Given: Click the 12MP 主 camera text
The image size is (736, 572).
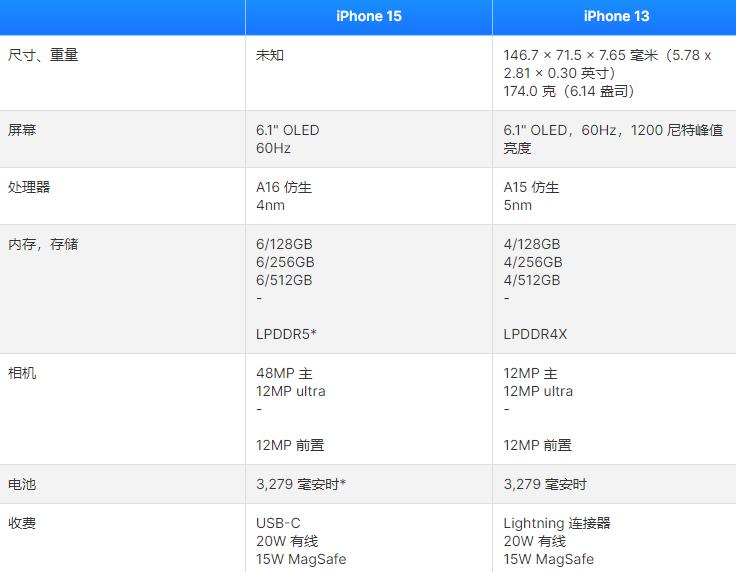Looking at the screenshot, I should click(530, 374).
